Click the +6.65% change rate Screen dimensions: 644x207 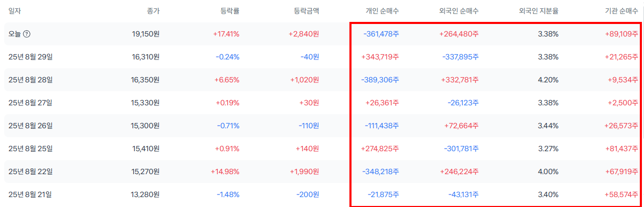click(227, 80)
